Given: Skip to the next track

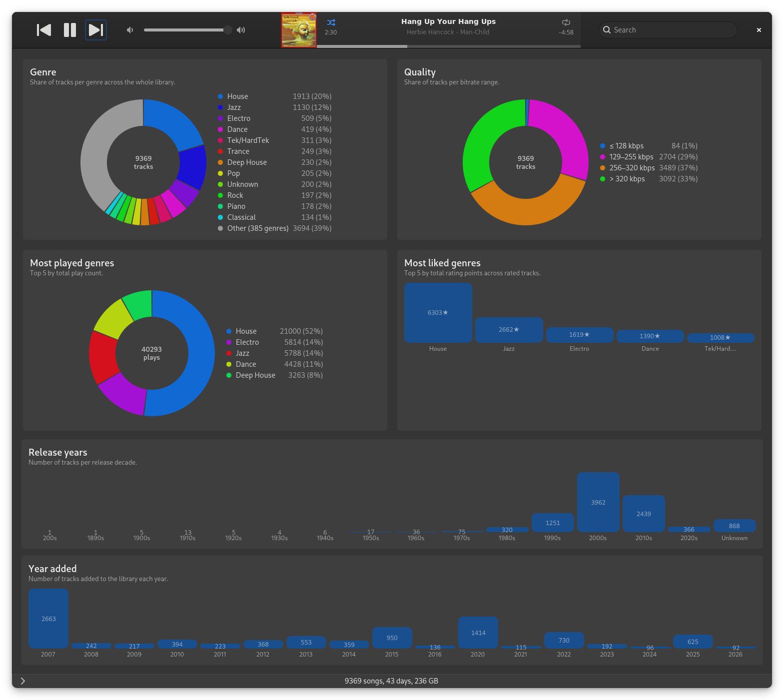Looking at the screenshot, I should [96, 30].
